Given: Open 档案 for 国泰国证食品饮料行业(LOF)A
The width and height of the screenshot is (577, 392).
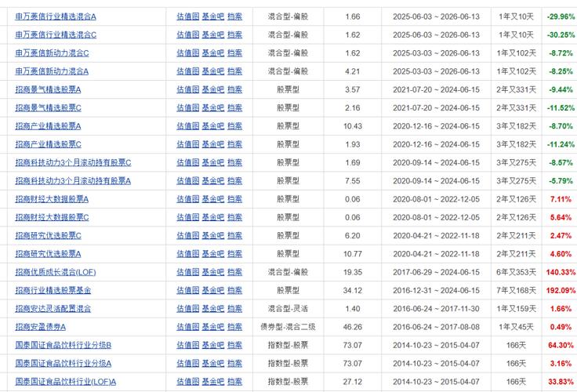Looking at the screenshot, I should click(x=234, y=382).
